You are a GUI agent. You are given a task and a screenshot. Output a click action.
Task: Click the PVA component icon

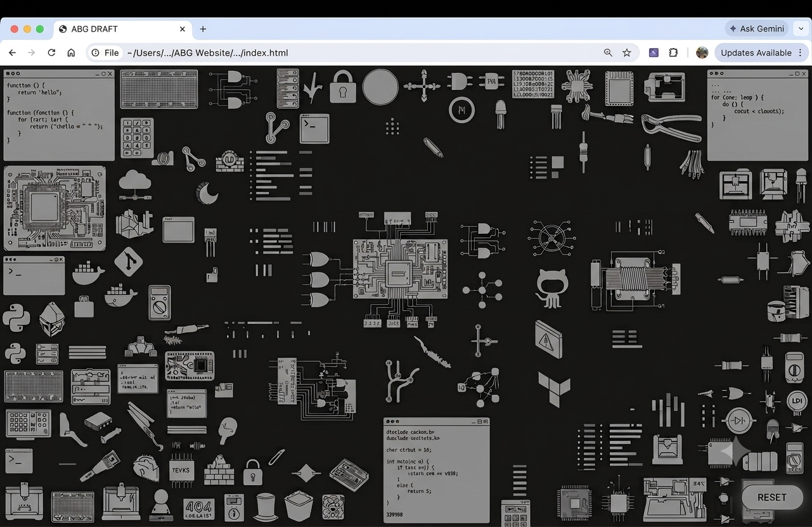[491, 81]
